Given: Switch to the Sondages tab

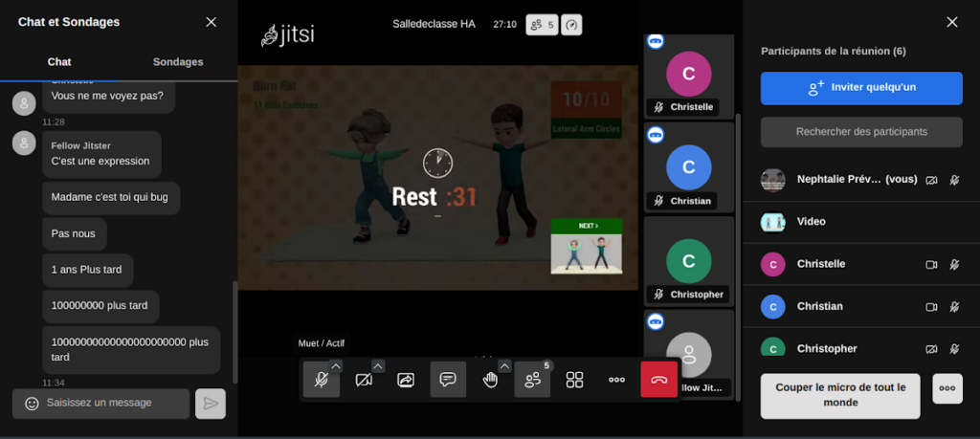Looking at the screenshot, I should [x=178, y=62].
